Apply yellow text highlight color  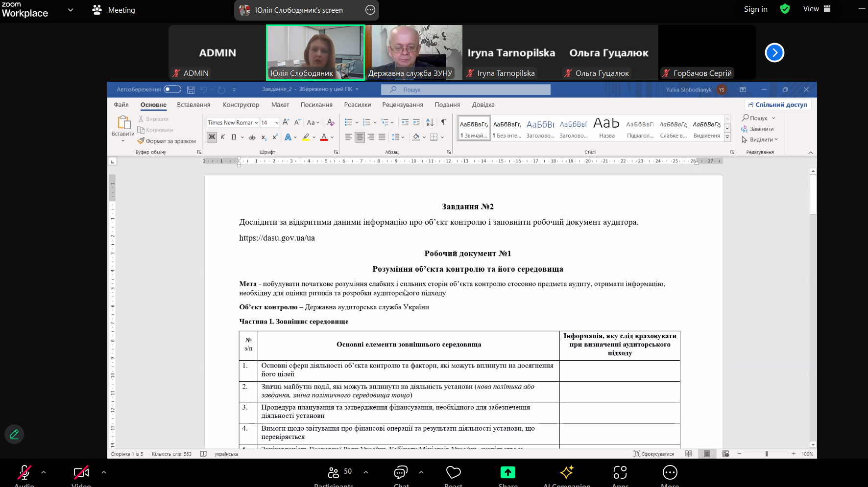pos(306,137)
